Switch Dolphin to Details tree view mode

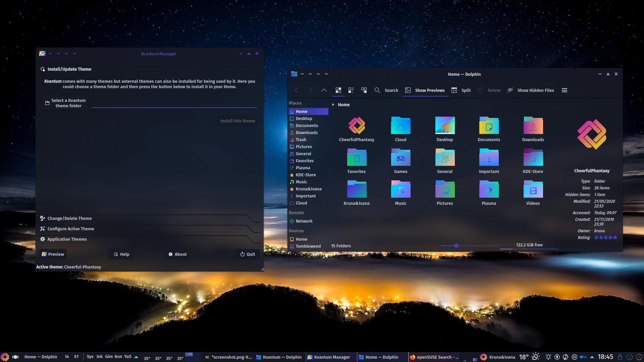(364, 90)
